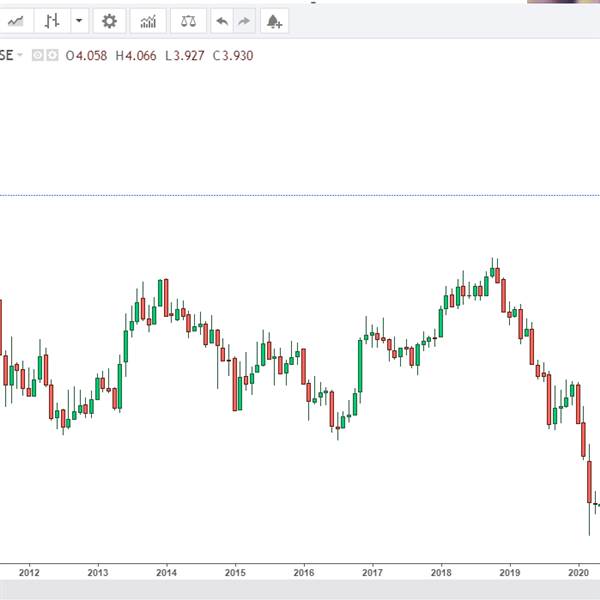Image resolution: width=600 pixels, height=600 pixels.
Task: Click the 2013 label on time axis
Action: [x=98, y=572]
